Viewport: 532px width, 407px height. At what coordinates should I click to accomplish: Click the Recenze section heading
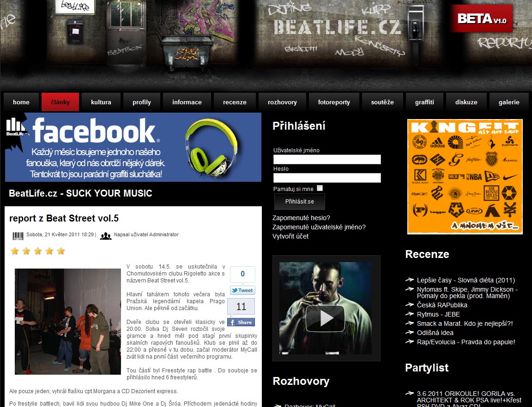(427, 254)
